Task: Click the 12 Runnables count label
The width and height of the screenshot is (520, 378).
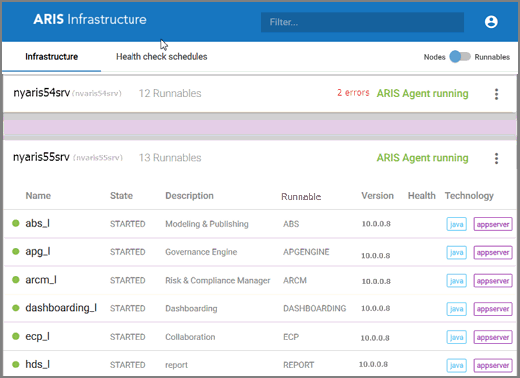Action: click(x=170, y=93)
